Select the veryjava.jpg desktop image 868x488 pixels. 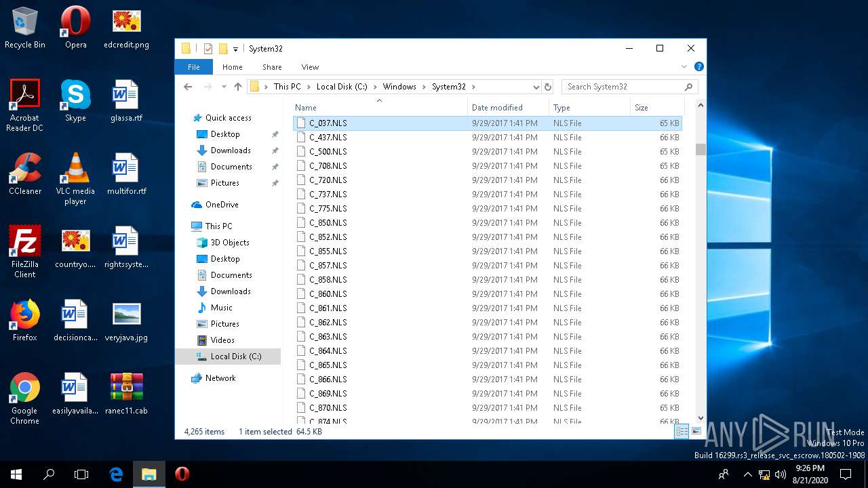126,320
